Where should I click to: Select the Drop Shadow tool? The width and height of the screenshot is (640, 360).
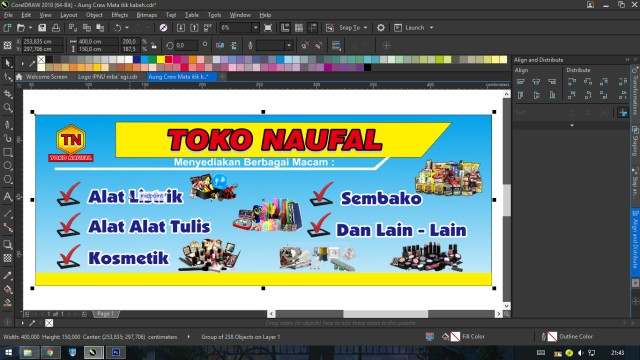[x=7, y=244]
